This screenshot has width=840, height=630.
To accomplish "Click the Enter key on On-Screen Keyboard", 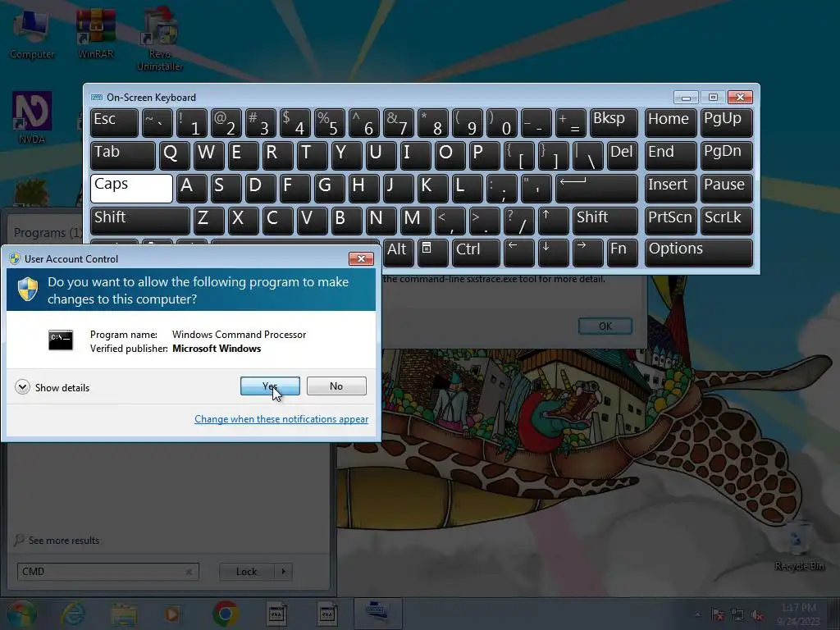I will coord(596,188).
